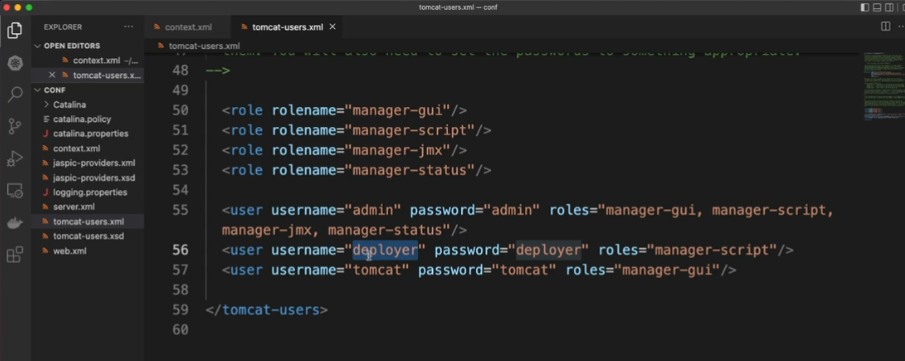Collapse the CONF folder section

(x=38, y=90)
